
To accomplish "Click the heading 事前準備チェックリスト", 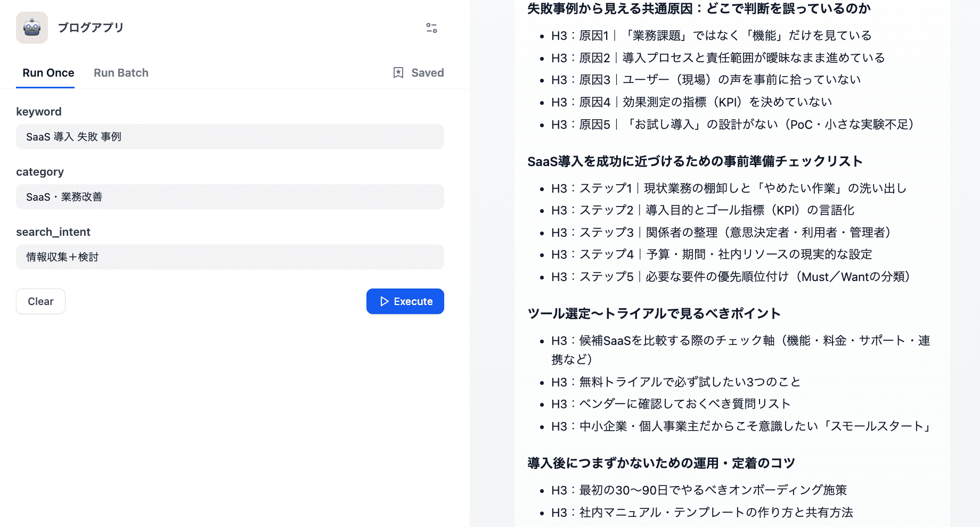I will pyautogui.click(x=695, y=161).
